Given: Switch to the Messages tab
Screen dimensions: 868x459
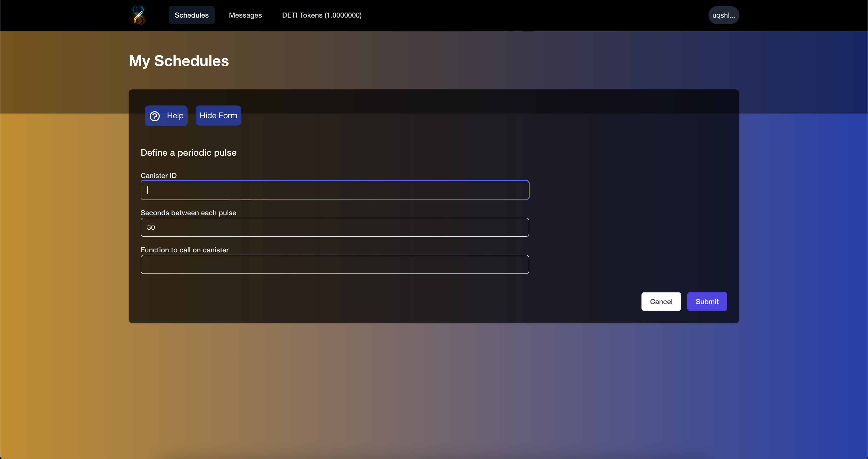Looking at the screenshot, I should coord(245,15).
